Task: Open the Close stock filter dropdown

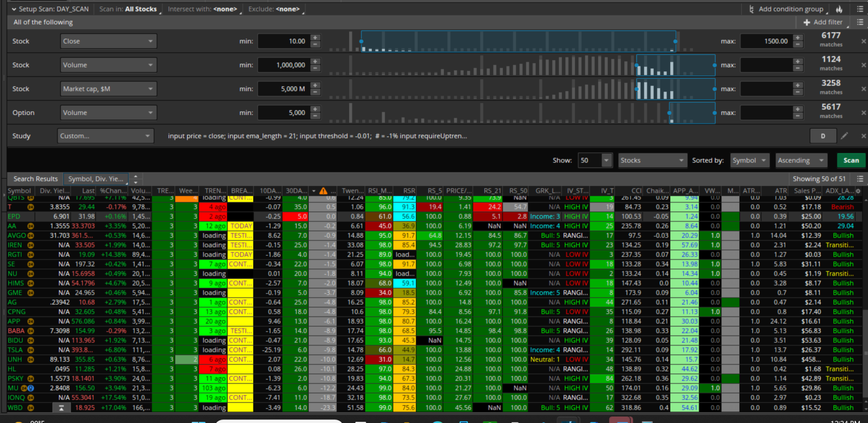Action: coord(108,41)
